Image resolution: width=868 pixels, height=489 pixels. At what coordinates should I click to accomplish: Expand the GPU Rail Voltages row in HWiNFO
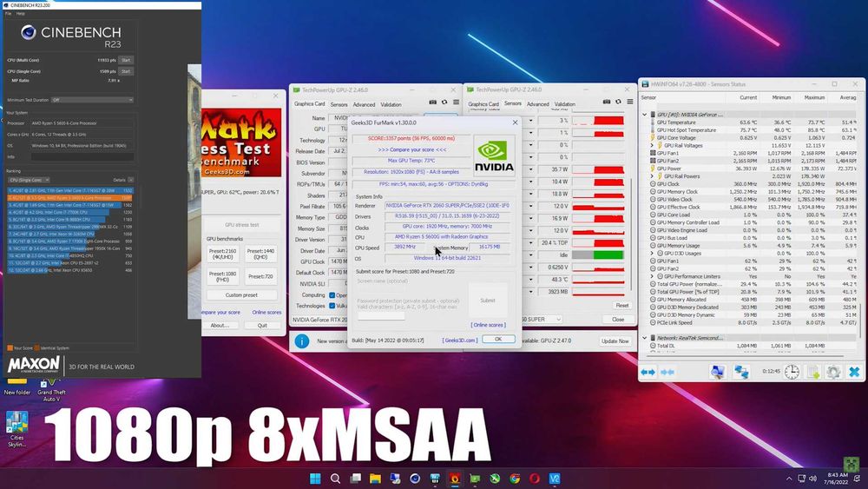pos(652,146)
